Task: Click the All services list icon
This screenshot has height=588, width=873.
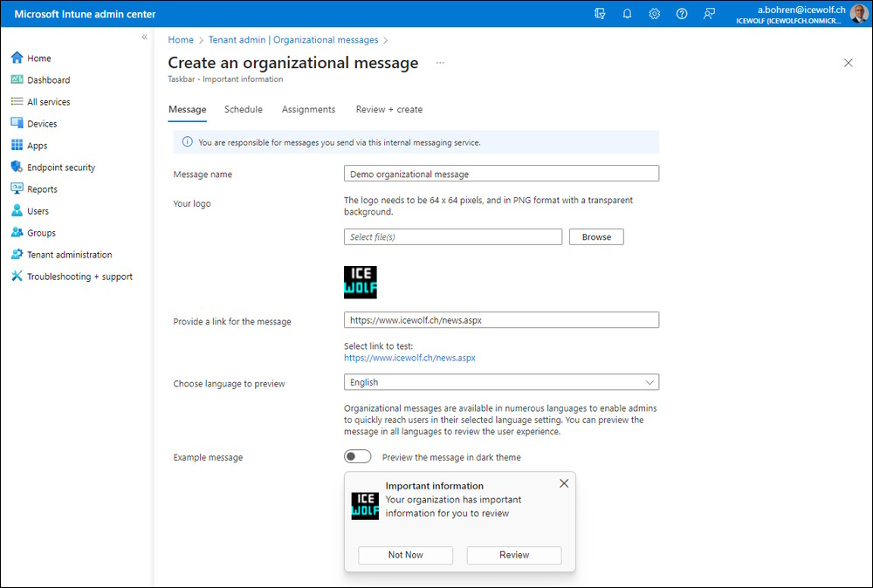Action: pos(17,101)
